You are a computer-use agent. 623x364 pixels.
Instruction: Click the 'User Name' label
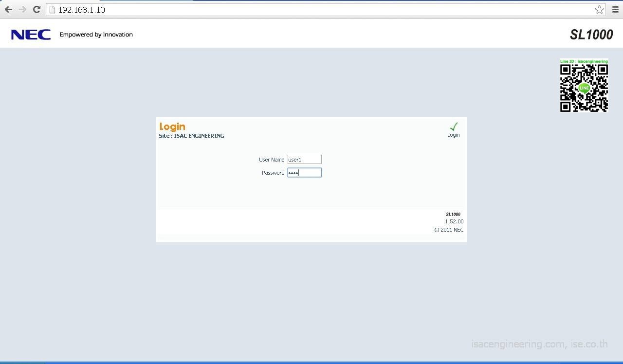(x=272, y=160)
